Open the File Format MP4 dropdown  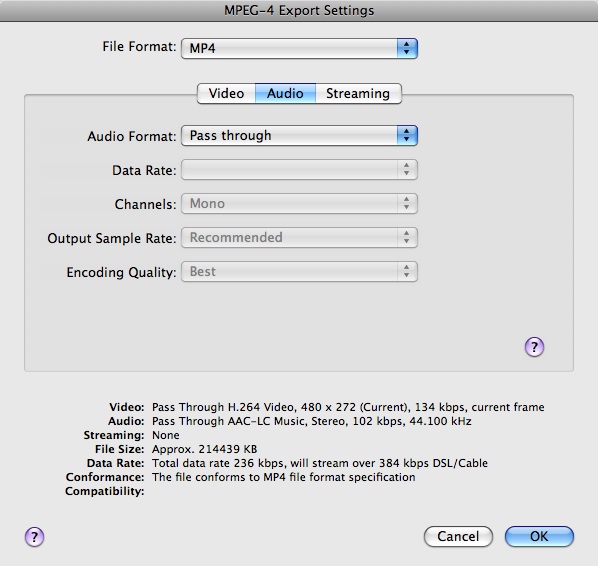click(x=299, y=48)
